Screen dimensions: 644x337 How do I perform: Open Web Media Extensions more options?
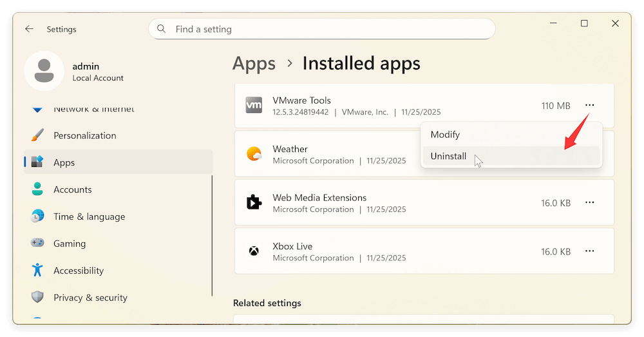click(589, 202)
